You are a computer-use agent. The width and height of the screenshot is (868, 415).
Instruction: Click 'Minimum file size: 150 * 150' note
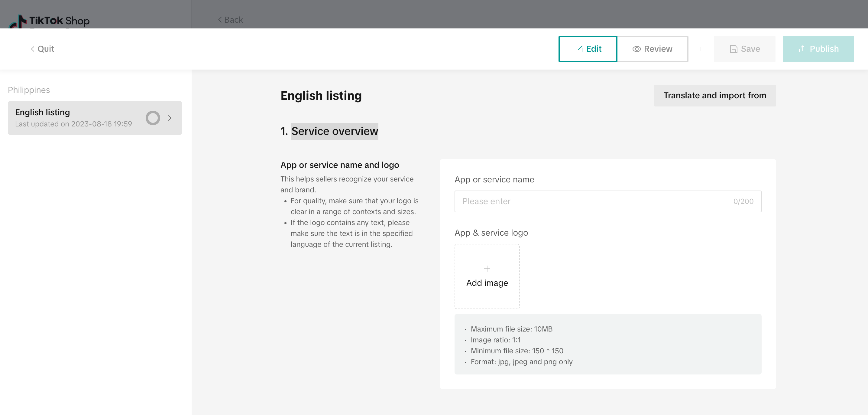517,351
